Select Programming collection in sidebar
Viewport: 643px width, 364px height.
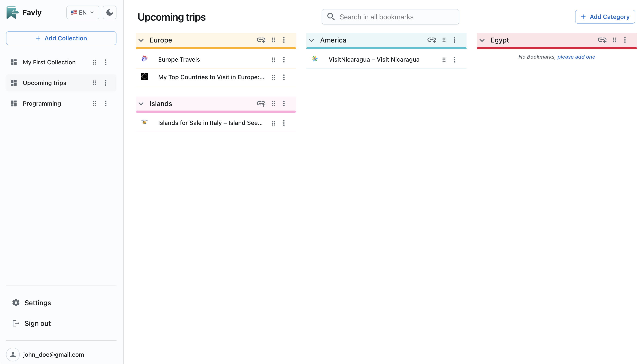[42, 103]
